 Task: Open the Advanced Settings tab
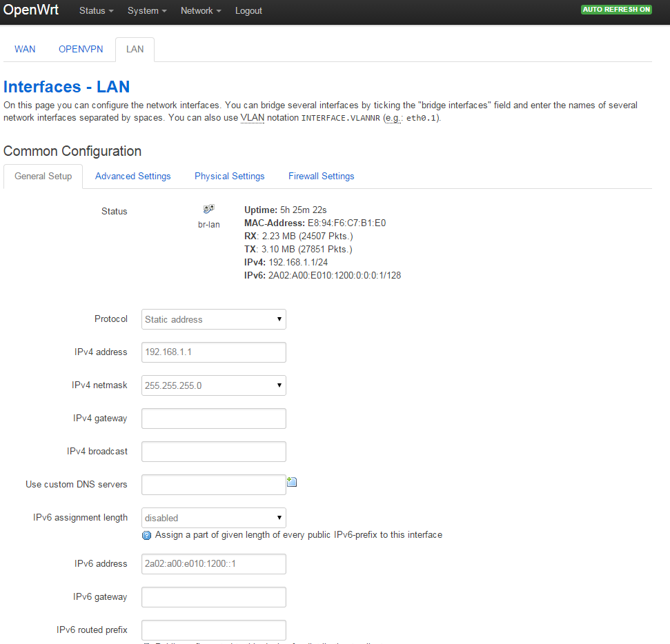tap(132, 177)
